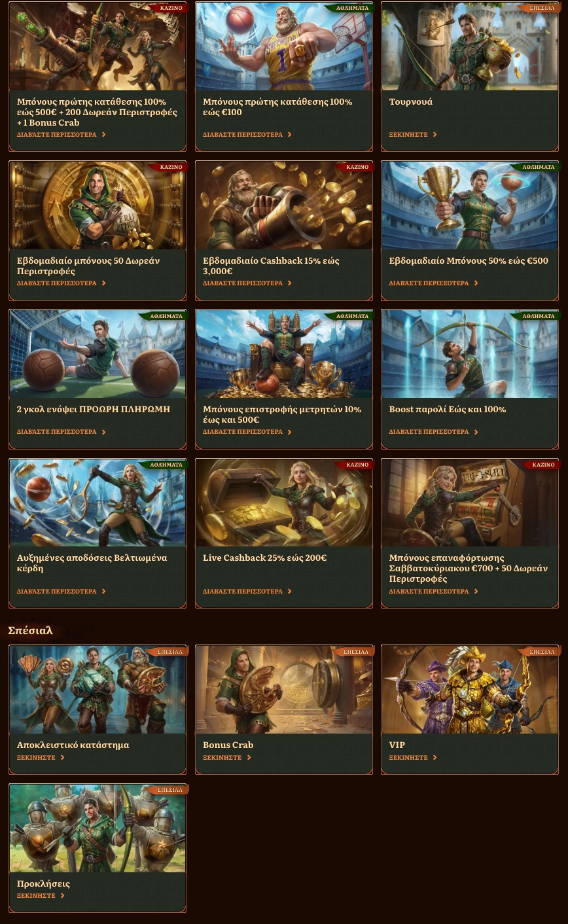This screenshot has width=568, height=924.
Task: Click arrow under Boost παρολί card
Action: (x=476, y=432)
